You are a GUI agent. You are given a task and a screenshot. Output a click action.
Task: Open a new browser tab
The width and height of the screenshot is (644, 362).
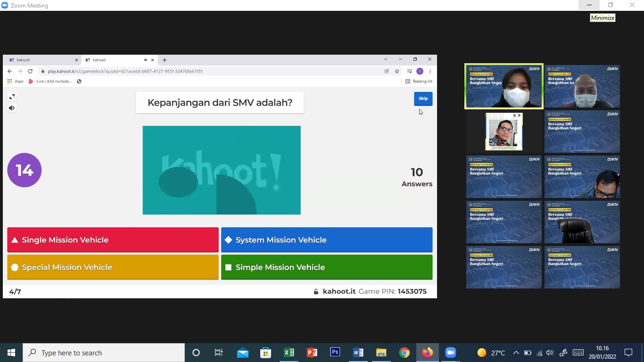[x=165, y=60]
